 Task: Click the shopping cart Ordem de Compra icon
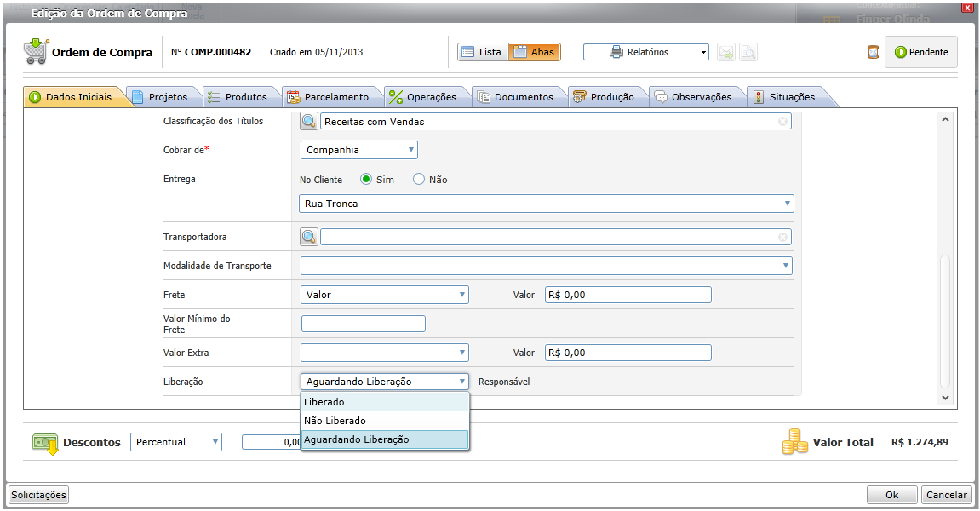pyautogui.click(x=37, y=51)
